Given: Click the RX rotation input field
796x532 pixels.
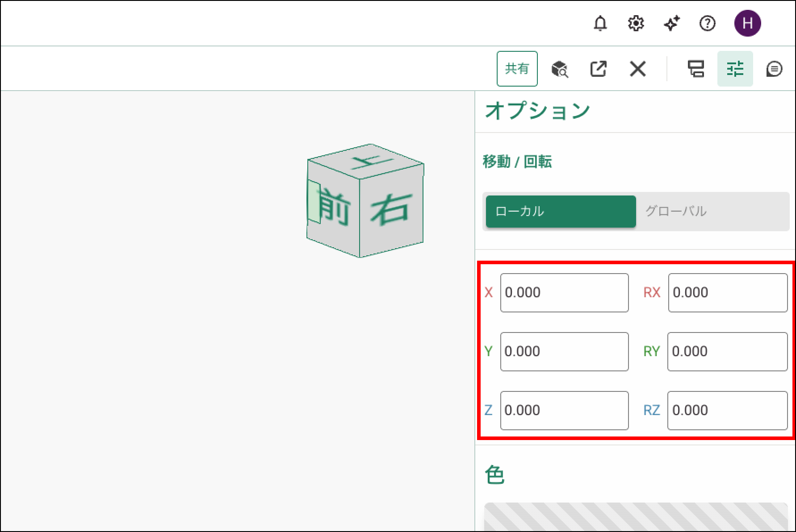Looking at the screenshot, I should point(728,293).
